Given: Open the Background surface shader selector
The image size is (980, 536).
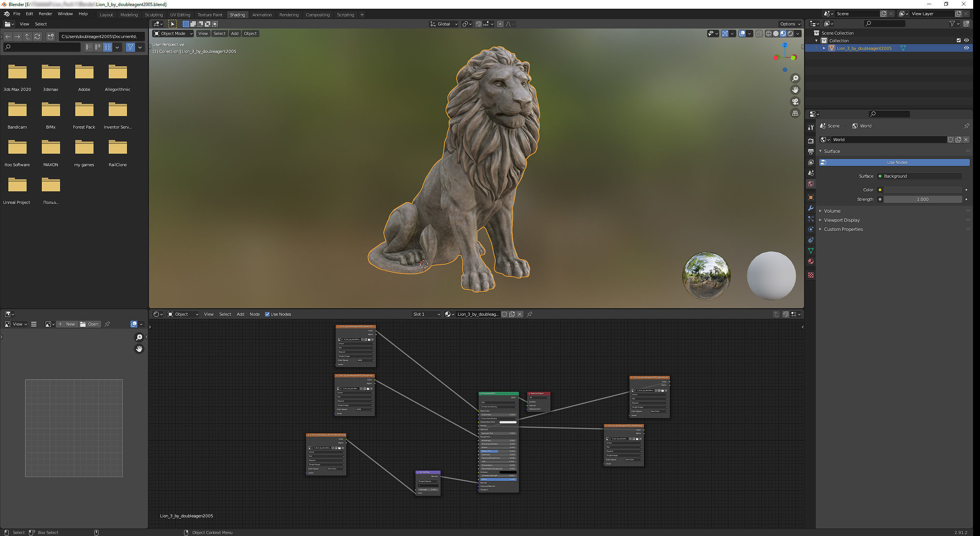Looking at the screenshot, I should click(919, 176).
